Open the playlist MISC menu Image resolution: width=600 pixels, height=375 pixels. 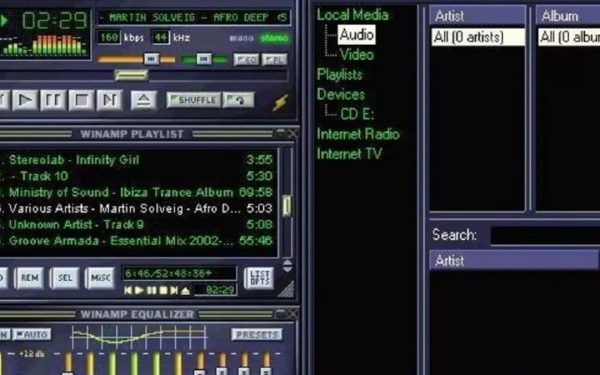tap(100, 278)
